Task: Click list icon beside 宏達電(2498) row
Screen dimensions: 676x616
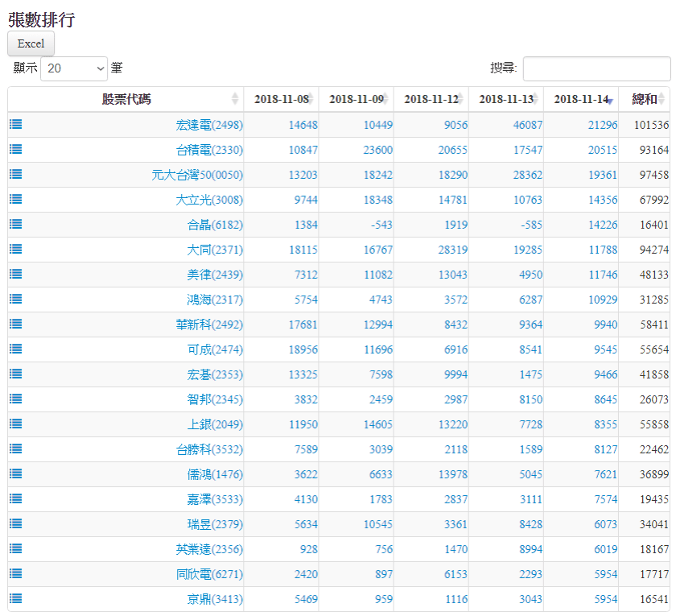Action: click(16, 124)
